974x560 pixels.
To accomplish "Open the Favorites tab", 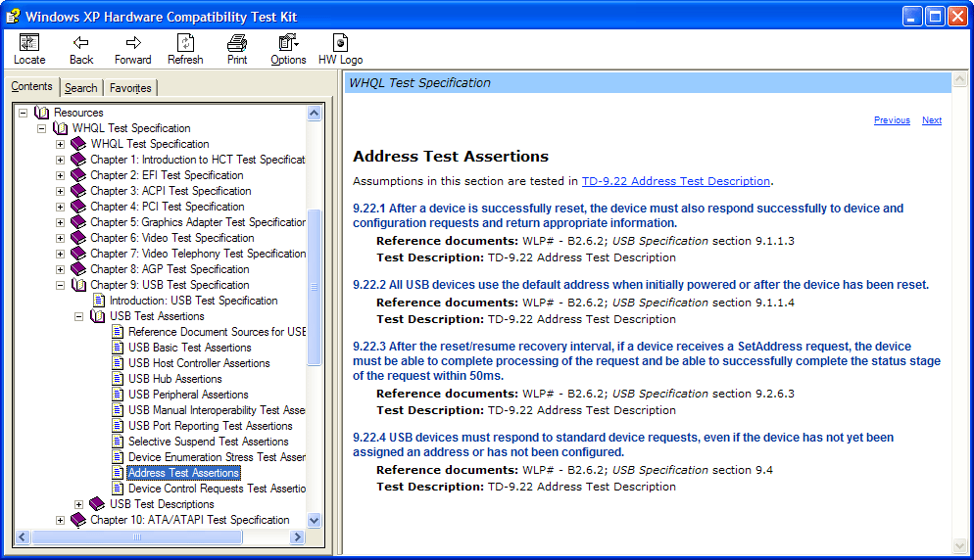I will [x=130, y=88].
